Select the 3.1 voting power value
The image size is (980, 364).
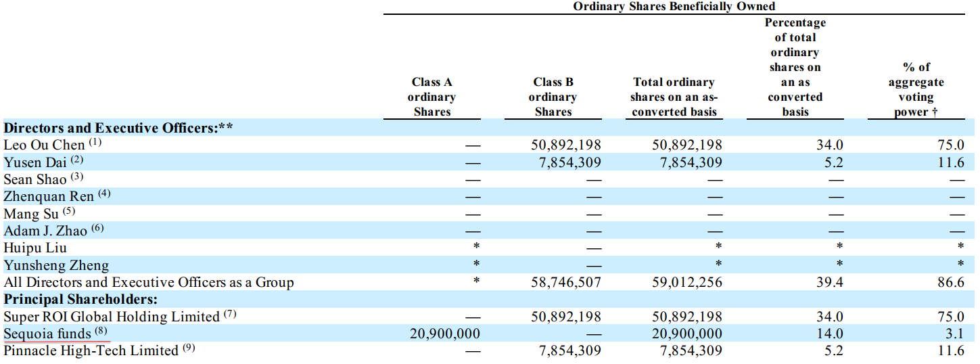954,334
